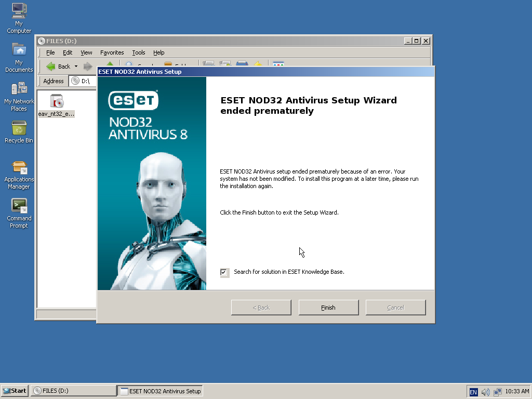
Task: Open the My Documents desktop icon
Action: [19, 50]
